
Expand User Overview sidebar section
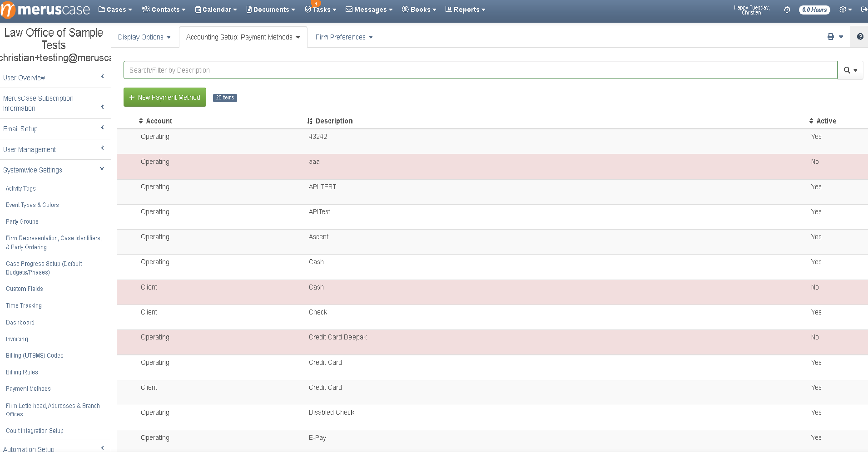pos(55,78)
